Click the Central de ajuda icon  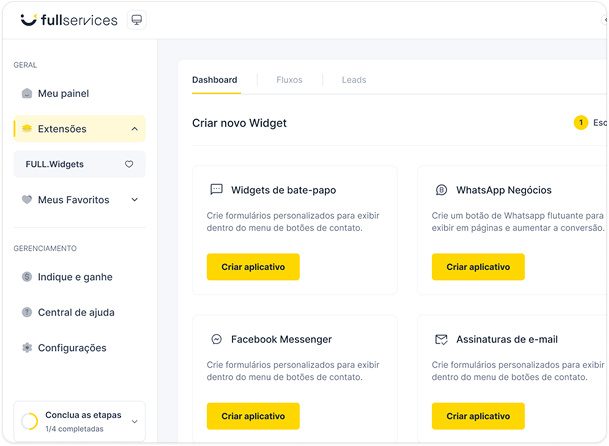point(26,313)
